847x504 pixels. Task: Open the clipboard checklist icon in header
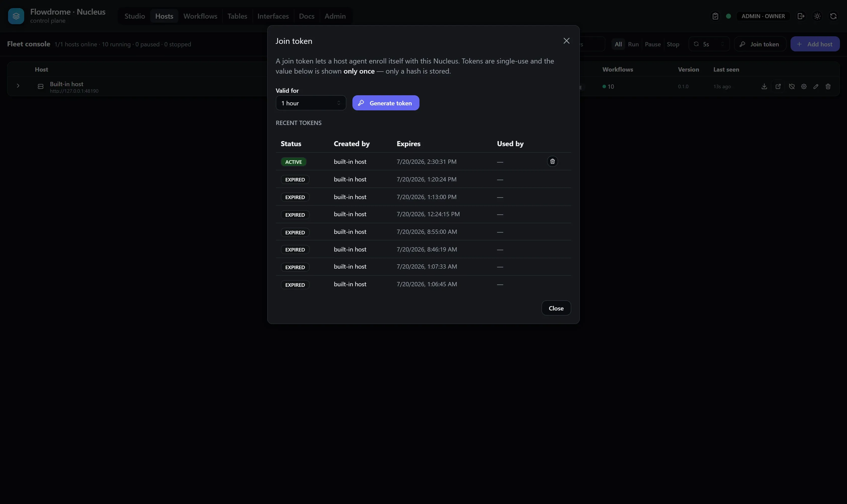[x=715, y=16]
